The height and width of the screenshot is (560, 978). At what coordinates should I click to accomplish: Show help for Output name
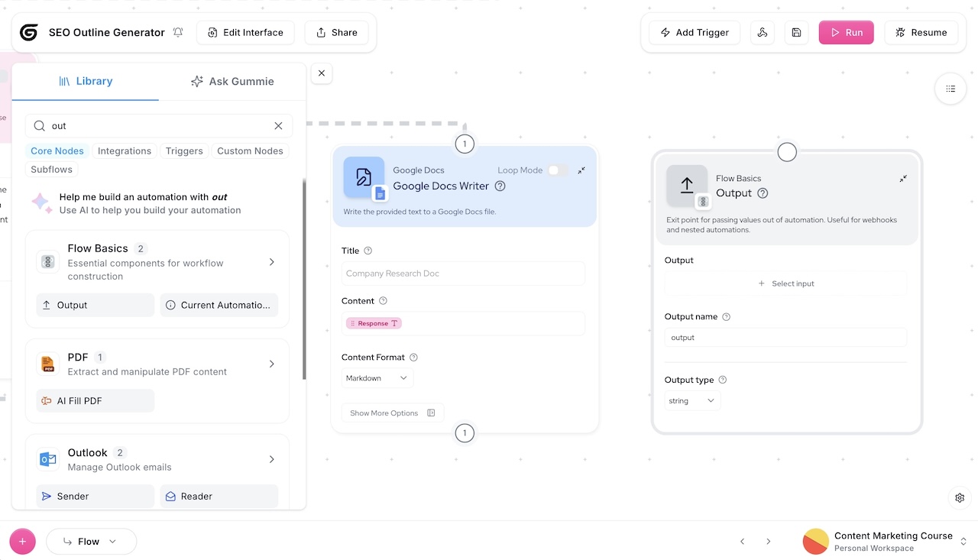[x=727, y=317]
